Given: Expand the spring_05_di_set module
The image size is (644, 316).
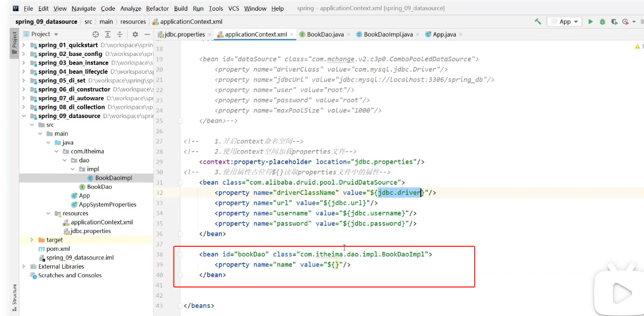Looking at the screenshot, I should pos(23,80).
